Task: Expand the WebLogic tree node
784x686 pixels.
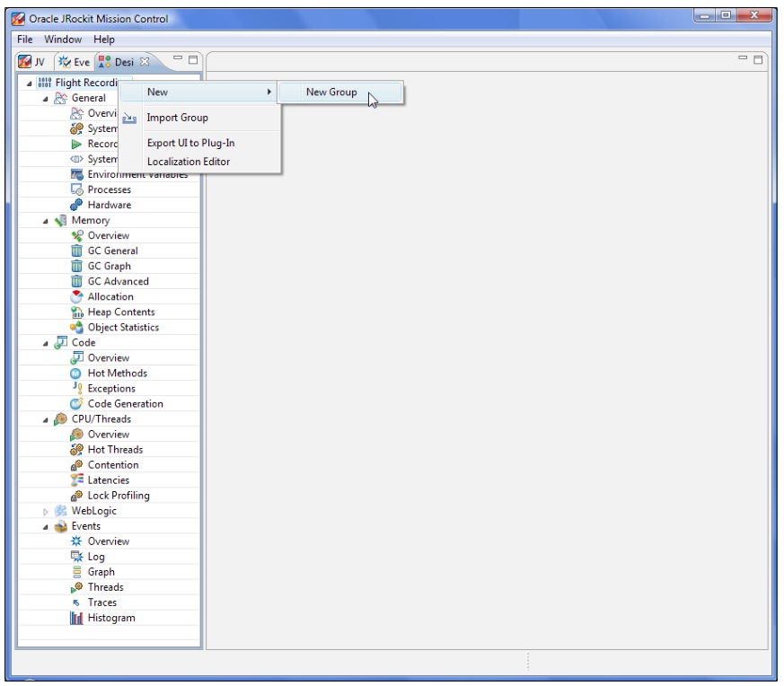Action: (x=46, y=511)
